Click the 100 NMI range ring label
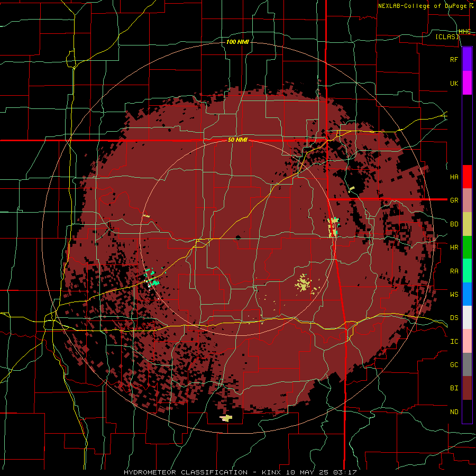476x476 pixels. tap(237, 42)
